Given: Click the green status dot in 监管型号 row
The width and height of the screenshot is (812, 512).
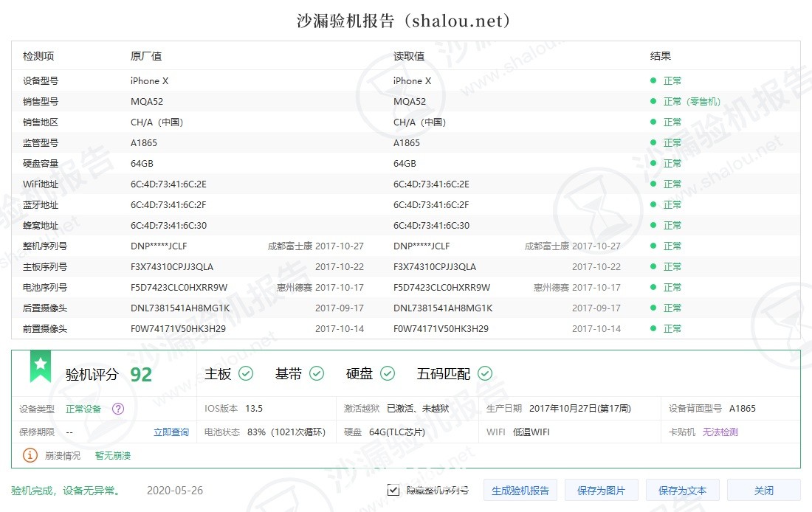Looking at the screenshot, I should coord(653,142).
